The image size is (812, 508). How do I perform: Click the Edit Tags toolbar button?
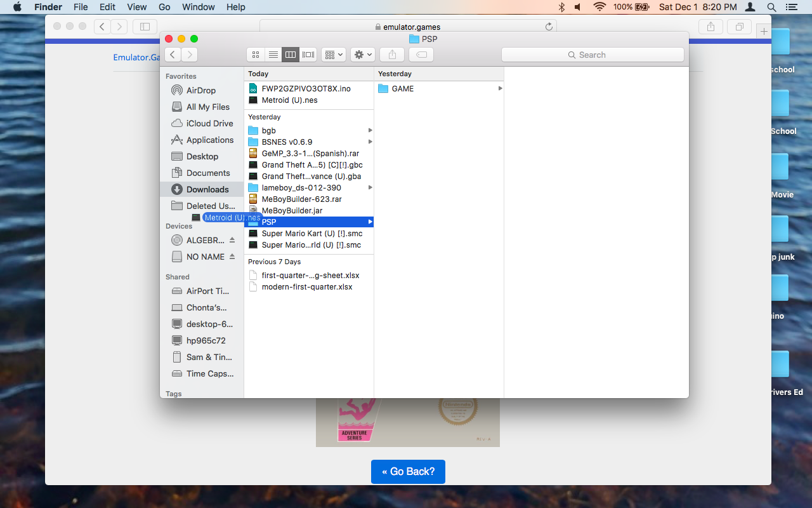[421, 55]
